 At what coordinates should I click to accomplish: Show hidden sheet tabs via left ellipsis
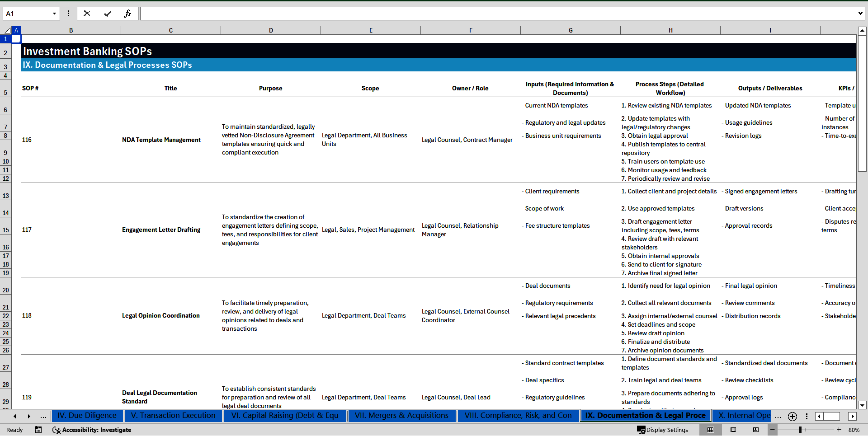point(43,416)
